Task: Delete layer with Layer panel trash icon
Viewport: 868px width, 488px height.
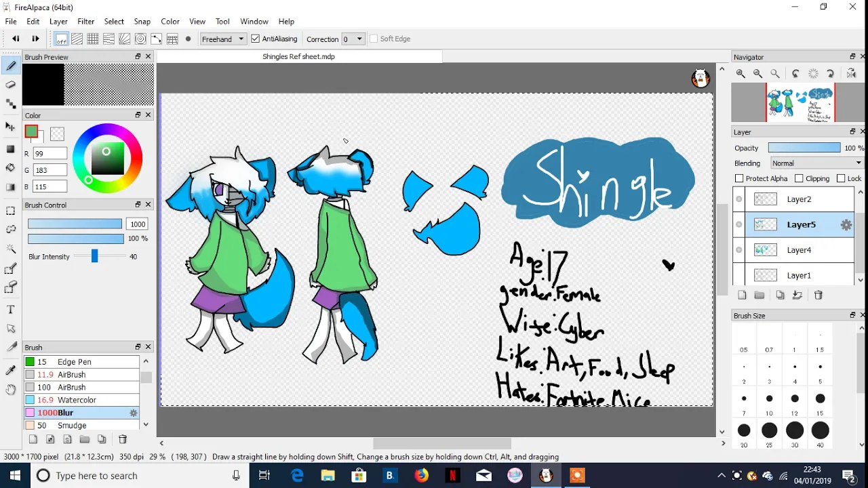Action: pyautogui.click(x=818, y=296)
